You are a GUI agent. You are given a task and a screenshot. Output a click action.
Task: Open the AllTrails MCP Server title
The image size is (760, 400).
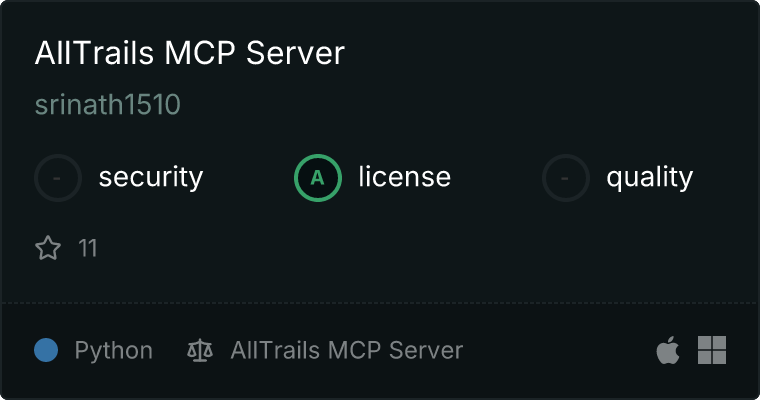(190, 53)
